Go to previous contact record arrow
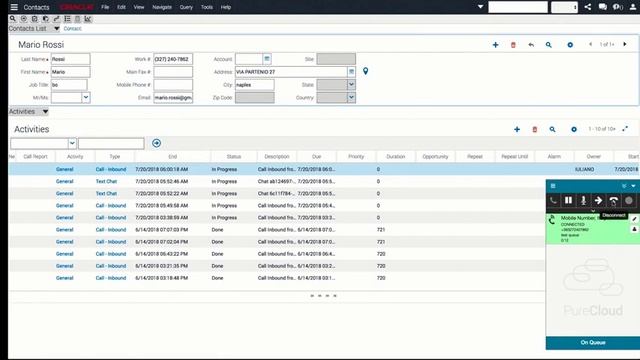The image size is (640, 360). click(x=590, y=44)
